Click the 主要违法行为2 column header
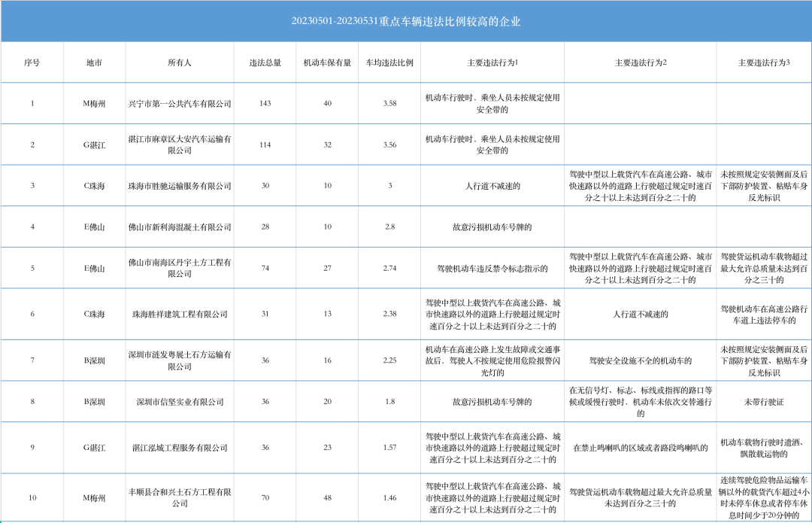Viewport: 812px width, 523px height. pos(641,62)
